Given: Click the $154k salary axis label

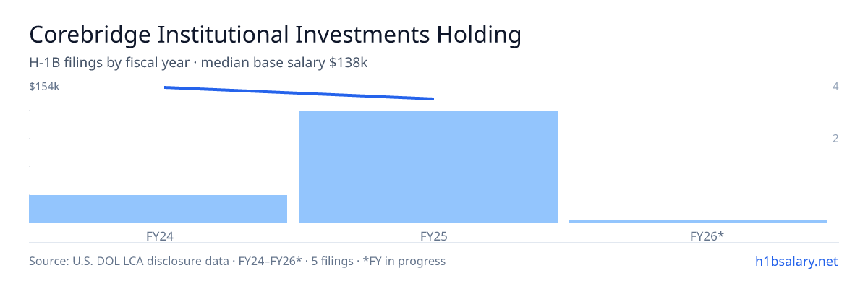Looking at the screenshot, I should point(44,87).
